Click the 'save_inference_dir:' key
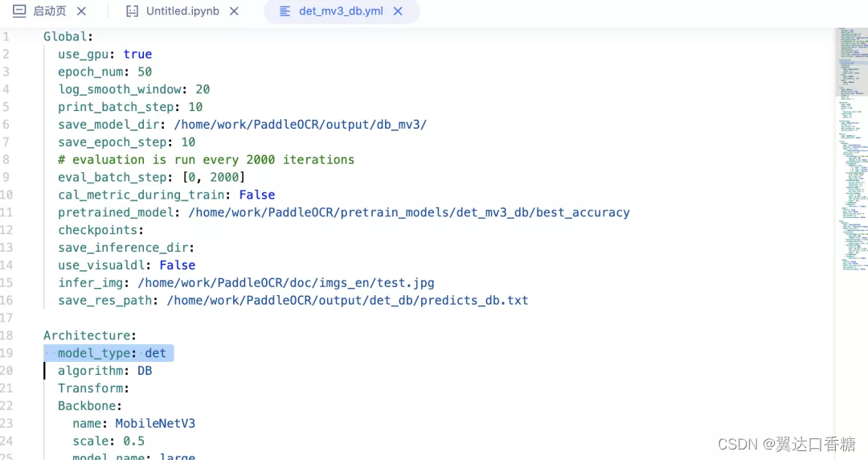Viewport: 868px width, 460px height. [126, 248]
